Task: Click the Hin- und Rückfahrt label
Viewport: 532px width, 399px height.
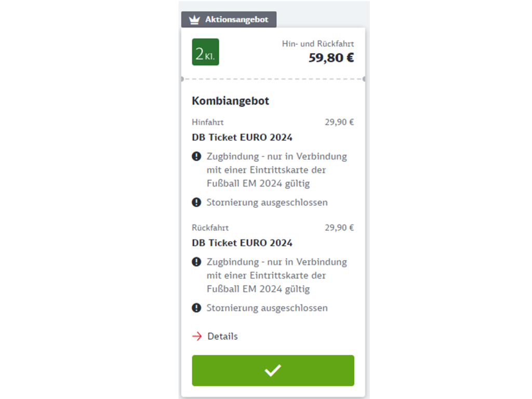Action: click(318, 44)
